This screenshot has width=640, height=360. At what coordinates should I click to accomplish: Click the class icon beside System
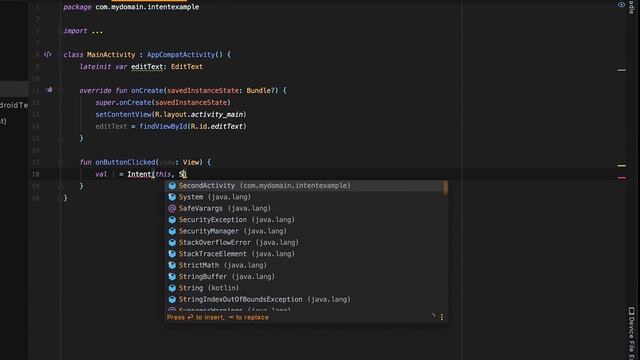click(172, 197)
